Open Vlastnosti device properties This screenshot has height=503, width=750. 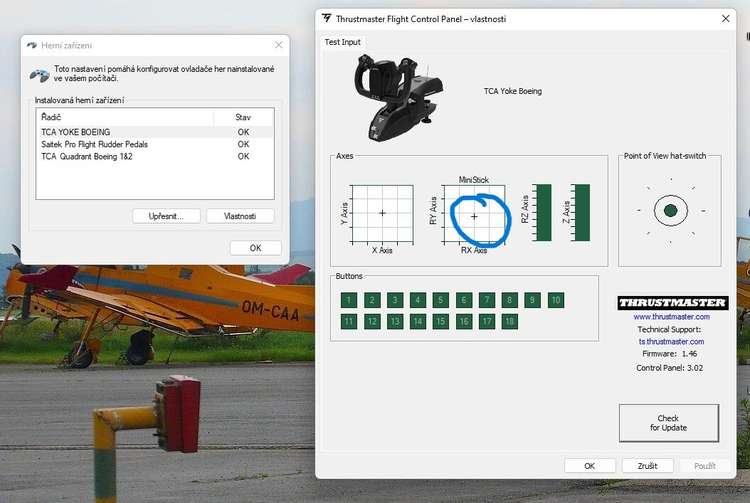240,216
